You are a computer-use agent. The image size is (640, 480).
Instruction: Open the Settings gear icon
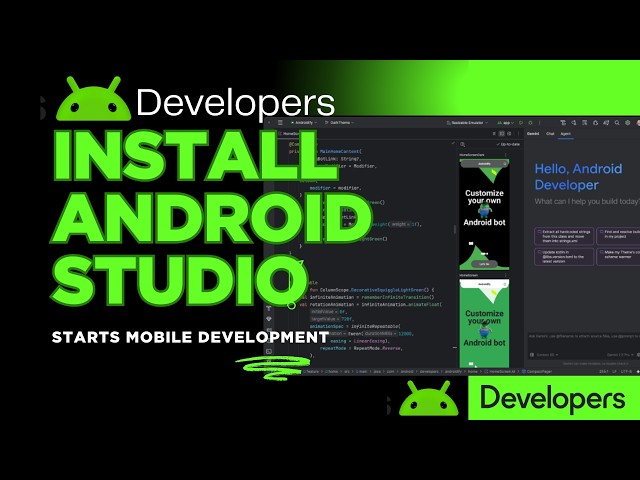click(x=627, y=122)
